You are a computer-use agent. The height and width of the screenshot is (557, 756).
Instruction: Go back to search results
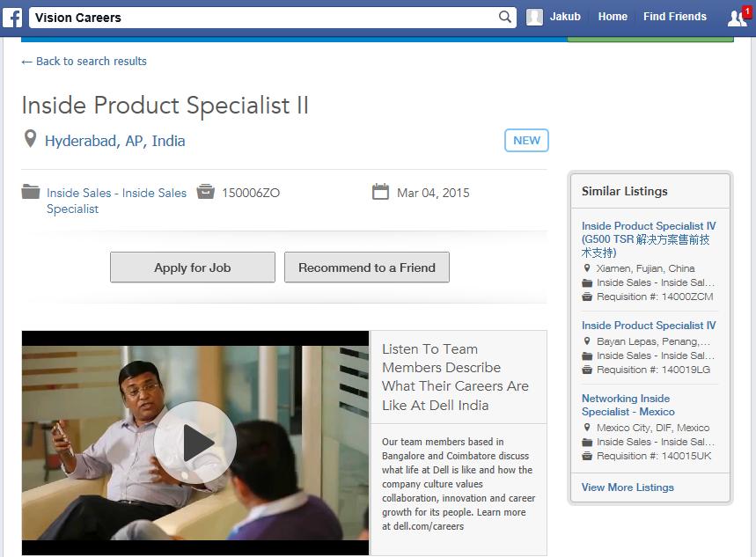pos(84,62)
